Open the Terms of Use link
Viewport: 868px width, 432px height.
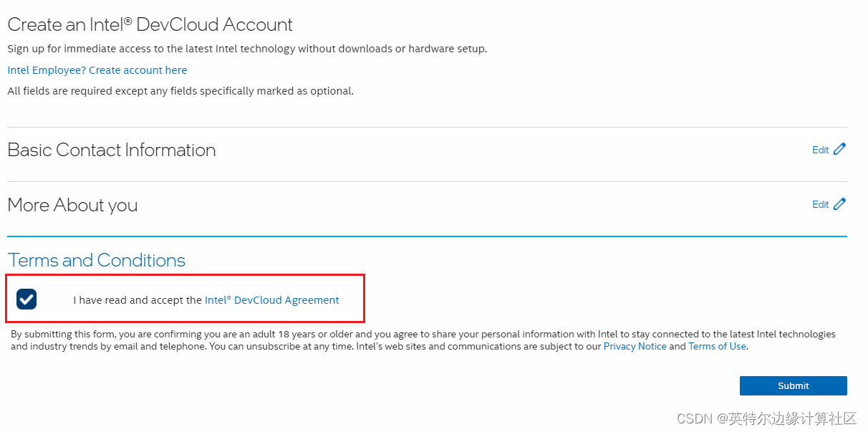717,346
